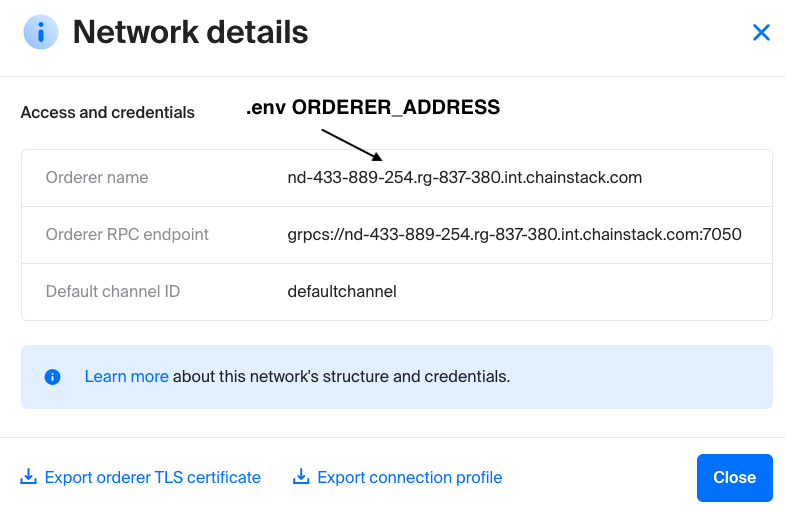Open the Learn more link

point(126,377)
